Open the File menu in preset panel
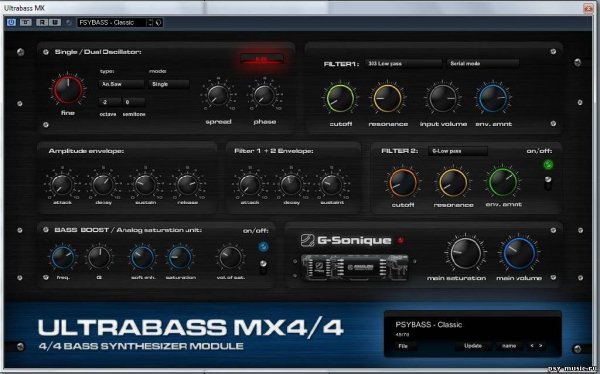The height and width of the screenshot is (374, 600). pyautogui.click(x=403, y=346)
